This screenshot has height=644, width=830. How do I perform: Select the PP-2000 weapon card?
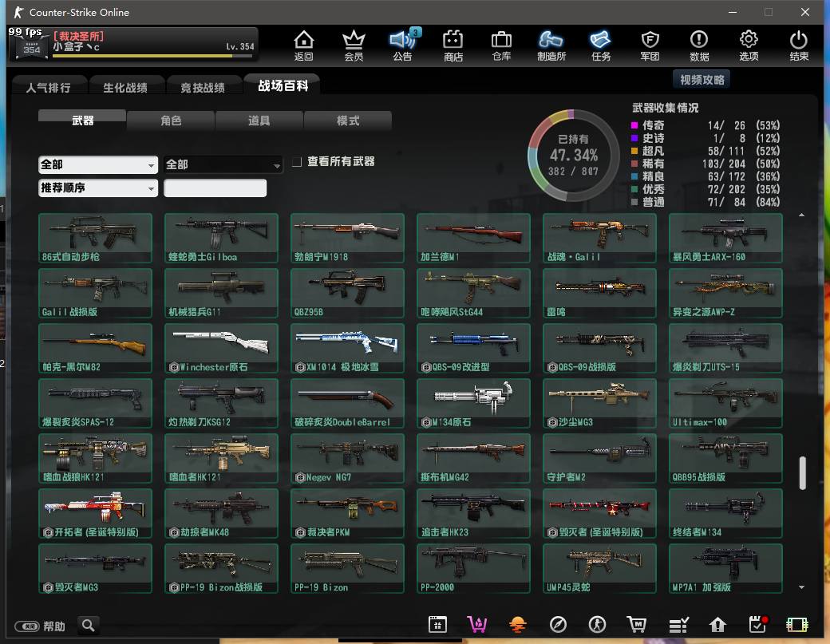point(473,568)
